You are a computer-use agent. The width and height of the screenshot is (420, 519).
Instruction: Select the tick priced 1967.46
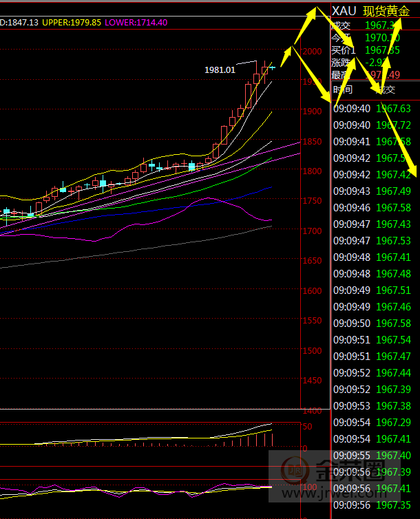394,307
